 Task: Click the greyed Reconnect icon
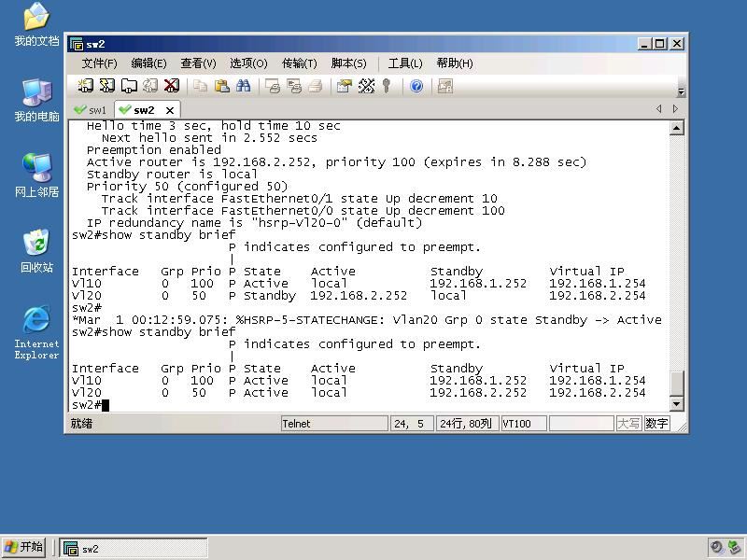150,86
